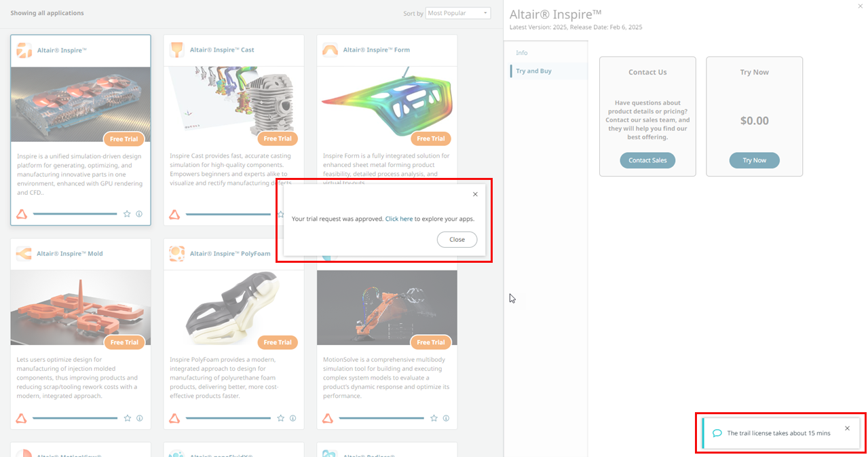Favorite Altair Inspire with its star
This screenshot has height=457, width=868.
pos(127,214)
